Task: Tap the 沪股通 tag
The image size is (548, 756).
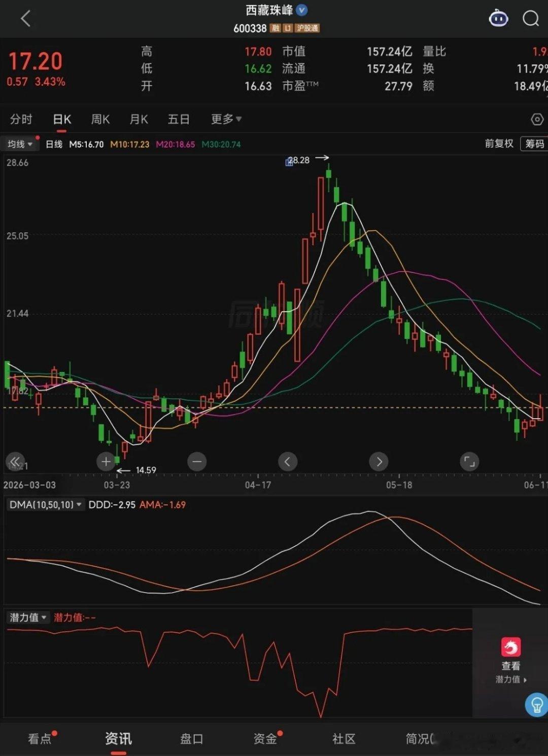Action: click(307, 28)
